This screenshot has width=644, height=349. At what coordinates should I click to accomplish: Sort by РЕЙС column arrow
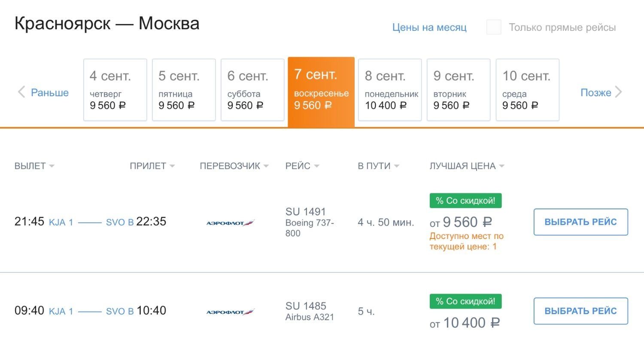pyautogui.click(x=316, y=166)
